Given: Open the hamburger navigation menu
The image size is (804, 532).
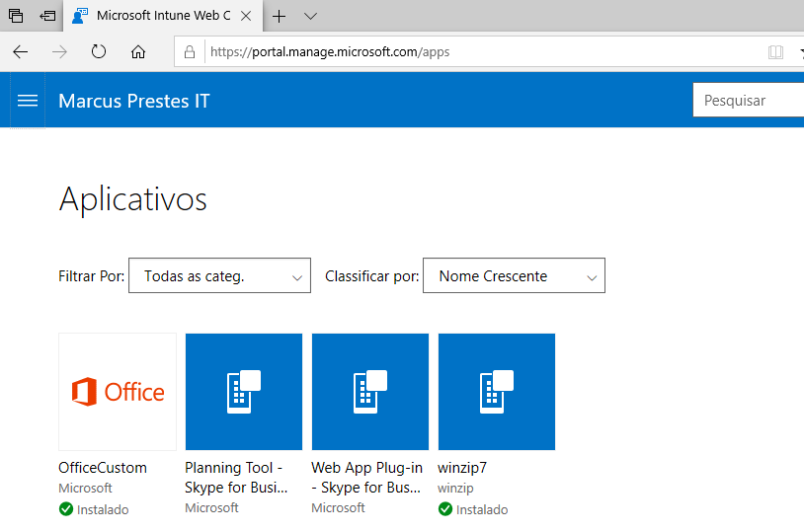Looking at the screenshot, I should tap(28, 101).
